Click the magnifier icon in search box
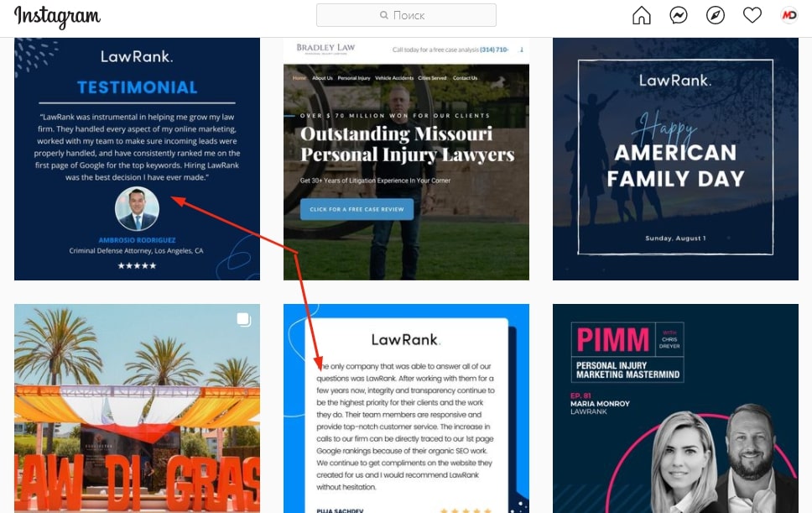Viewport: 812px width, 513px height. [383, 15]
